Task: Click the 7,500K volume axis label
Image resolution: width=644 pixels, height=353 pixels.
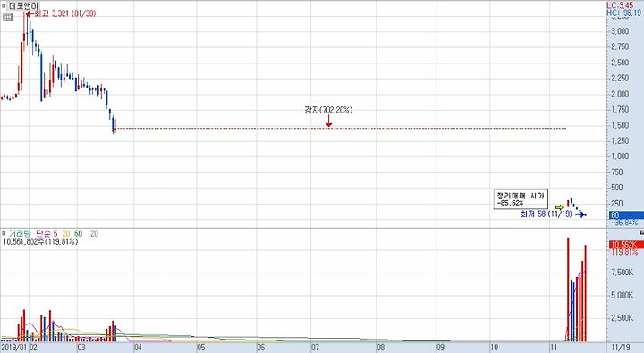Action: click(x=622, y=273)
